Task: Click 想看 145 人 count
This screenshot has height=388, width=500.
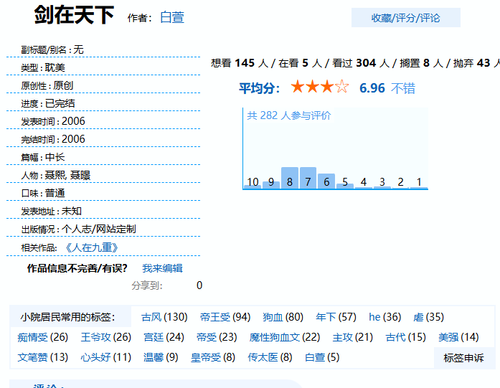Action: pos(239,63)
